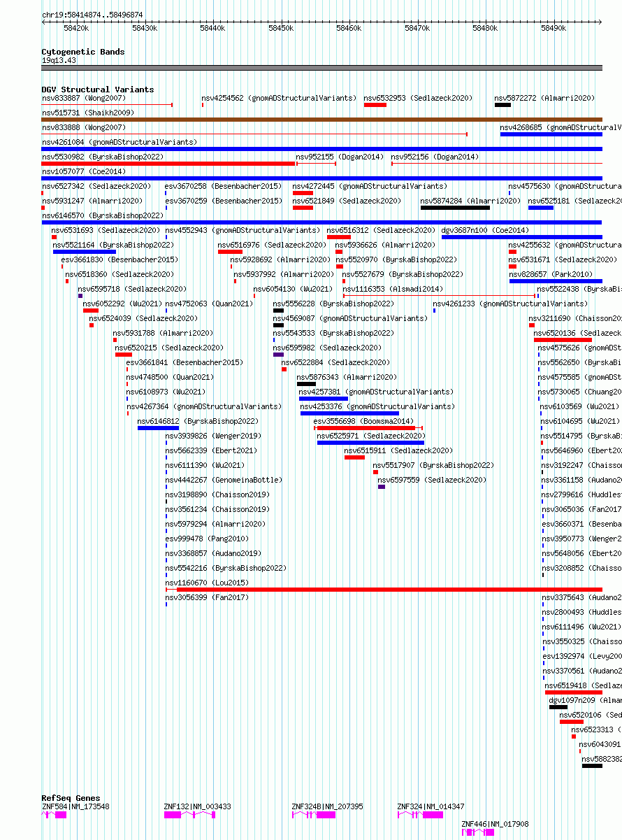Viewport: 622px width, 840px height.
Task: Open variant nsv6146812 (ByrskaBishop2022)
Action: pos(198,421)
